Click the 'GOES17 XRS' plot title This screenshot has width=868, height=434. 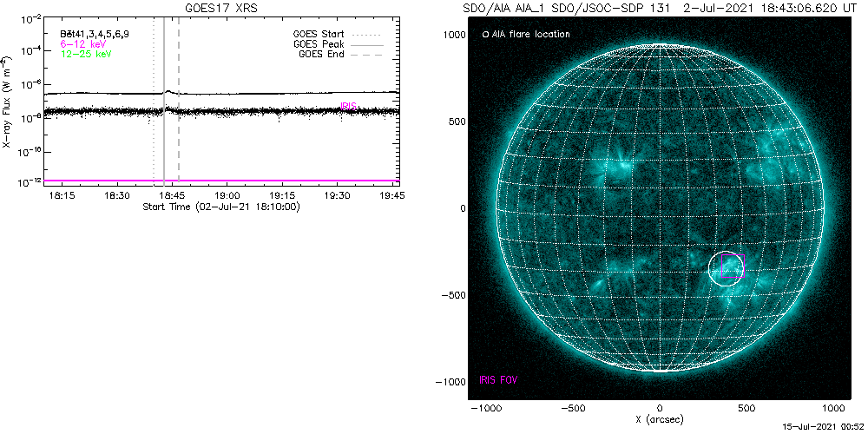(x=222, y=9)
